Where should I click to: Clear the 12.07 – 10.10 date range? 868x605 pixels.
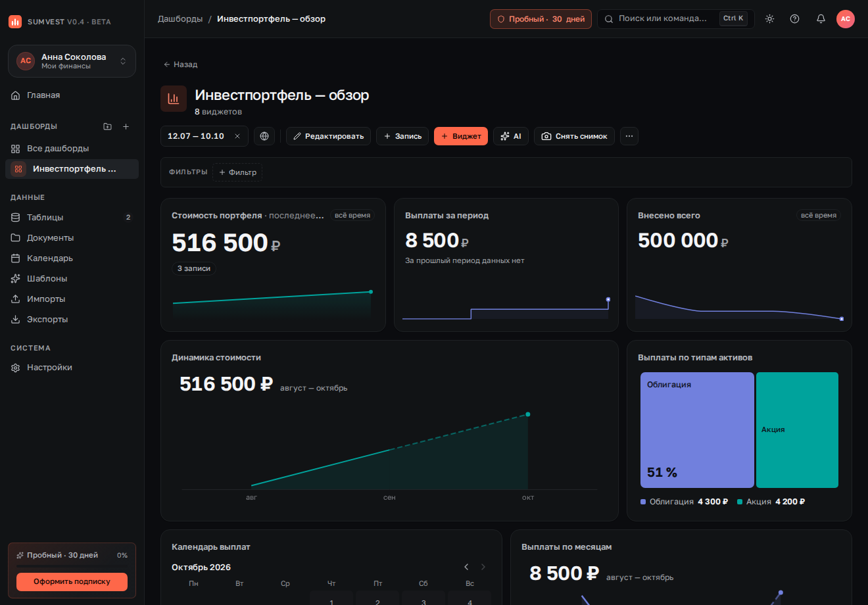point(237,136)
